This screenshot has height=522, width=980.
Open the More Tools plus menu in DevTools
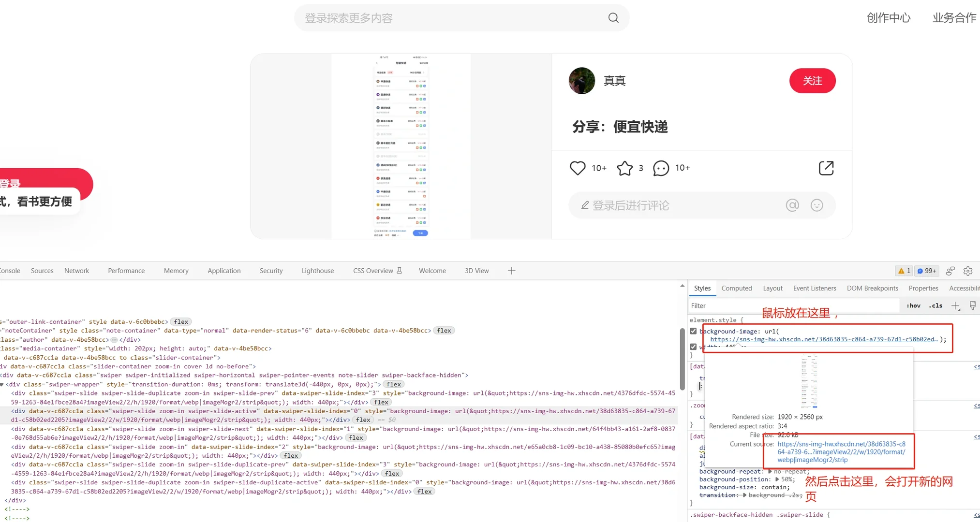(x=511, y=271)
